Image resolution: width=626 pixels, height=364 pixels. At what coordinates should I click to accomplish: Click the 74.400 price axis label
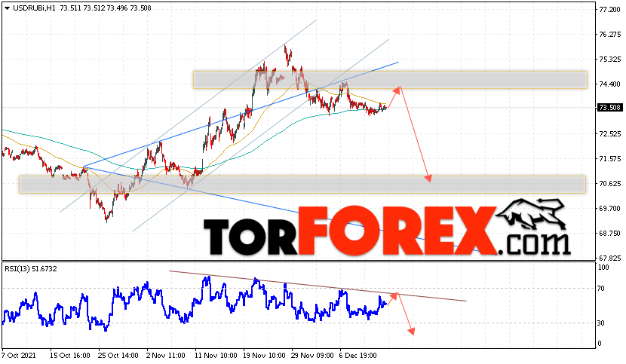(609, 84)
